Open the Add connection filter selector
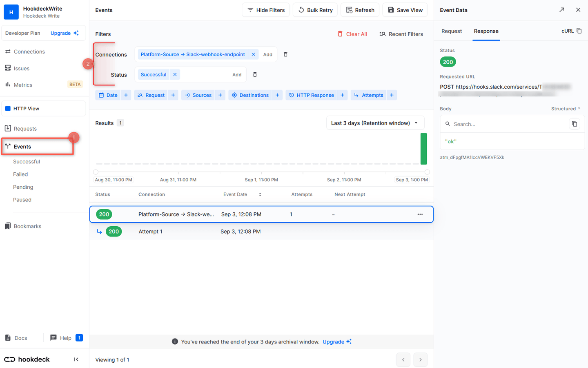The image size is (588, 368). tap(267, 54)
